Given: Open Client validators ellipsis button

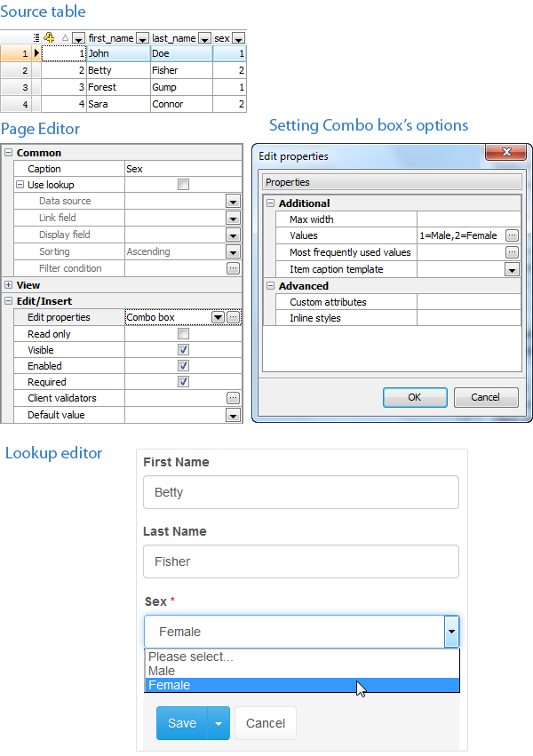Looking at the screenshot, I should coord(233,398).
